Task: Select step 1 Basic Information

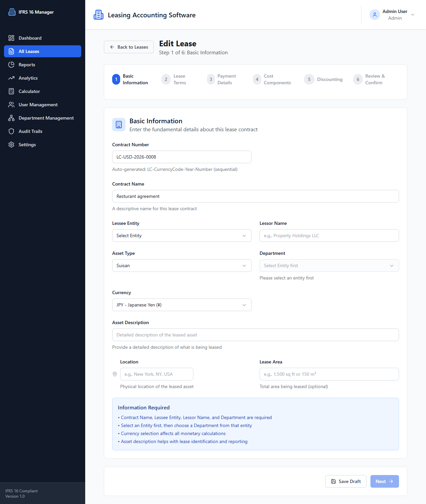Action: (130, 79)
